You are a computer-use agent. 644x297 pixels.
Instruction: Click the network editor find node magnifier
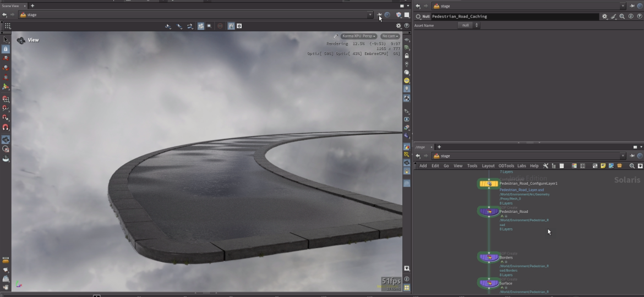click(632, 166)
